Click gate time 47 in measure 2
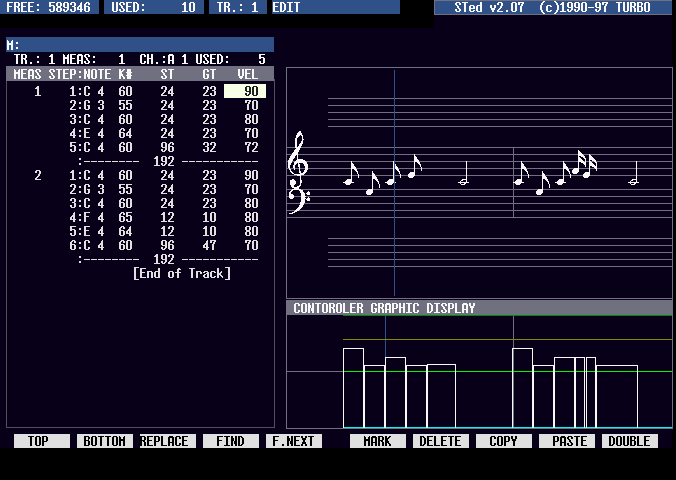The height and width of the screenshot is (480, 676). click(x=209, y=245)
